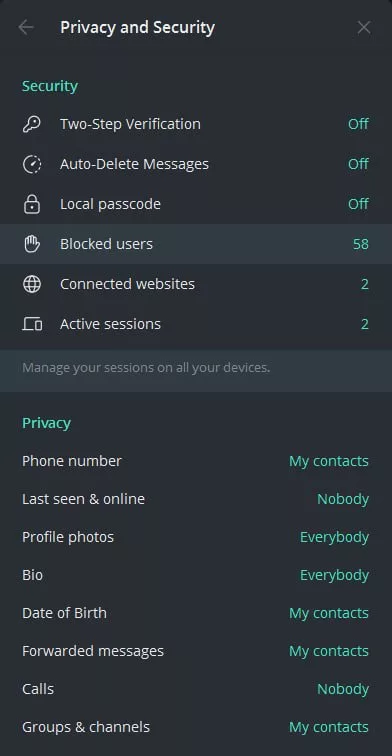Open Two-Step Verification settings

coord(196,124)
